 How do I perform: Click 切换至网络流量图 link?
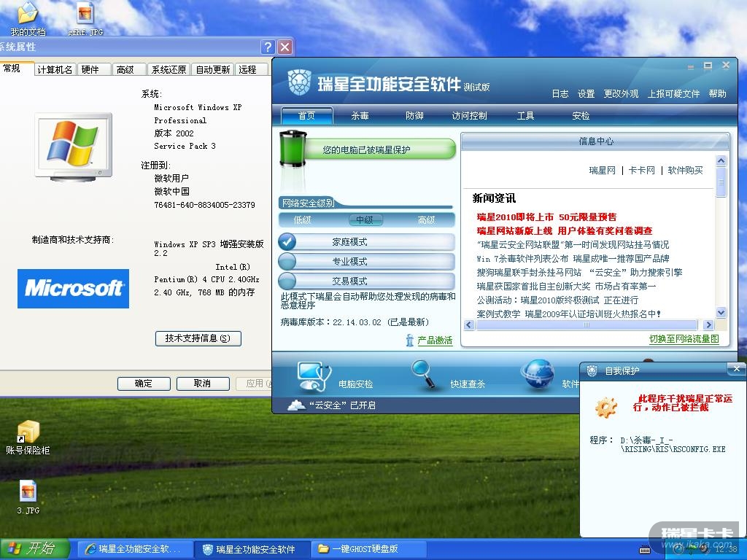click(684, 338)
